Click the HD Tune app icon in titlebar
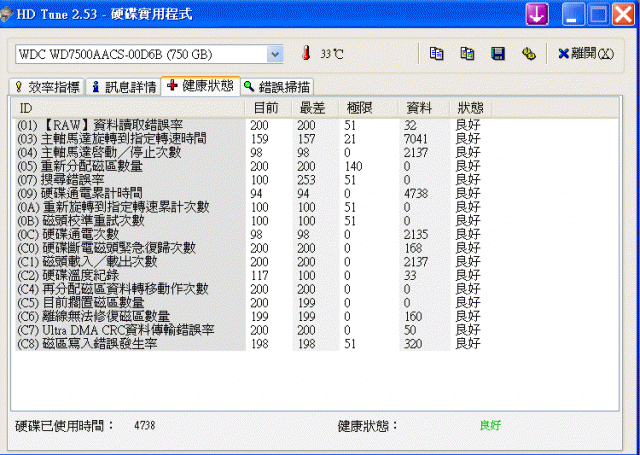 7,15
